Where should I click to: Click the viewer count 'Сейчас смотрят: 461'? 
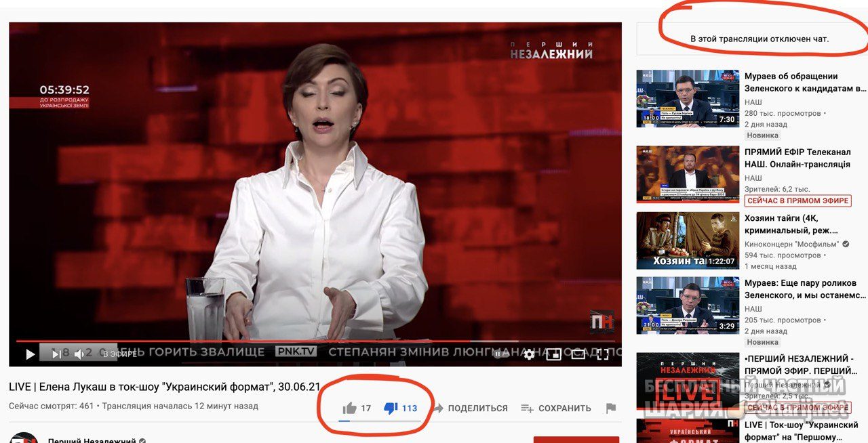51,406
